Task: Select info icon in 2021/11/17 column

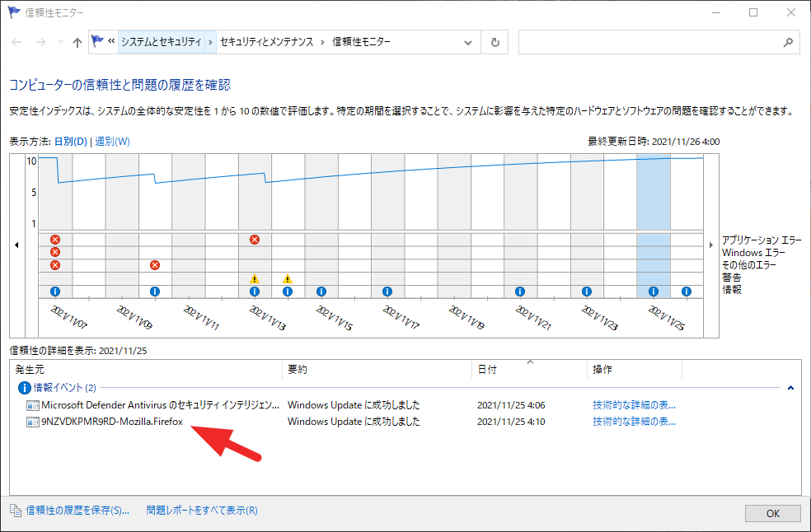Action: pyautogui.click(x=387, y=292)
